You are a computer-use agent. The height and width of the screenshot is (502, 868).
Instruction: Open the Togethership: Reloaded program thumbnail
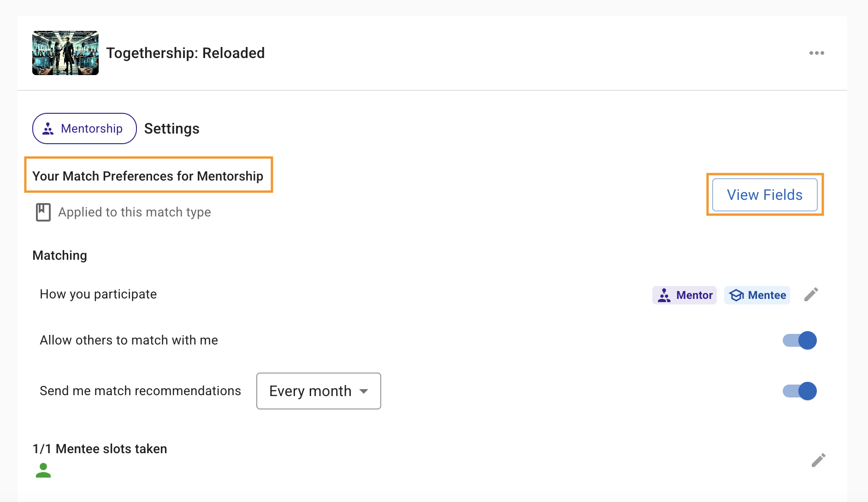click(65, 53)
